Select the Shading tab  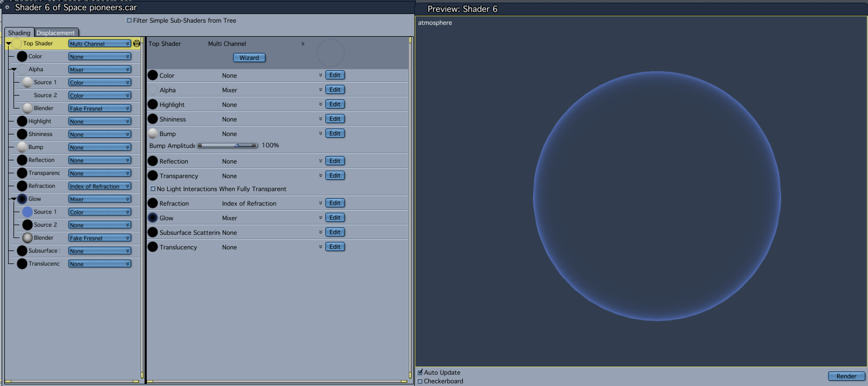(19, 33)
